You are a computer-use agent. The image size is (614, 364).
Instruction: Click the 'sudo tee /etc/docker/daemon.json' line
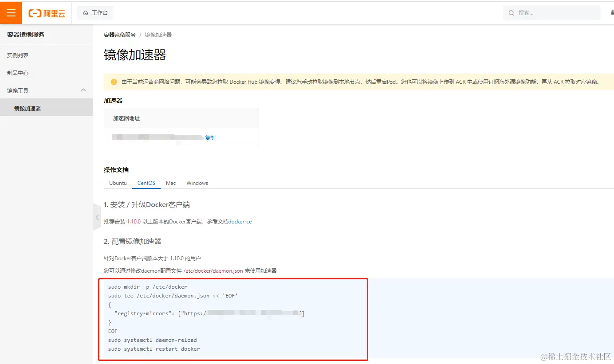coord(173,296)
